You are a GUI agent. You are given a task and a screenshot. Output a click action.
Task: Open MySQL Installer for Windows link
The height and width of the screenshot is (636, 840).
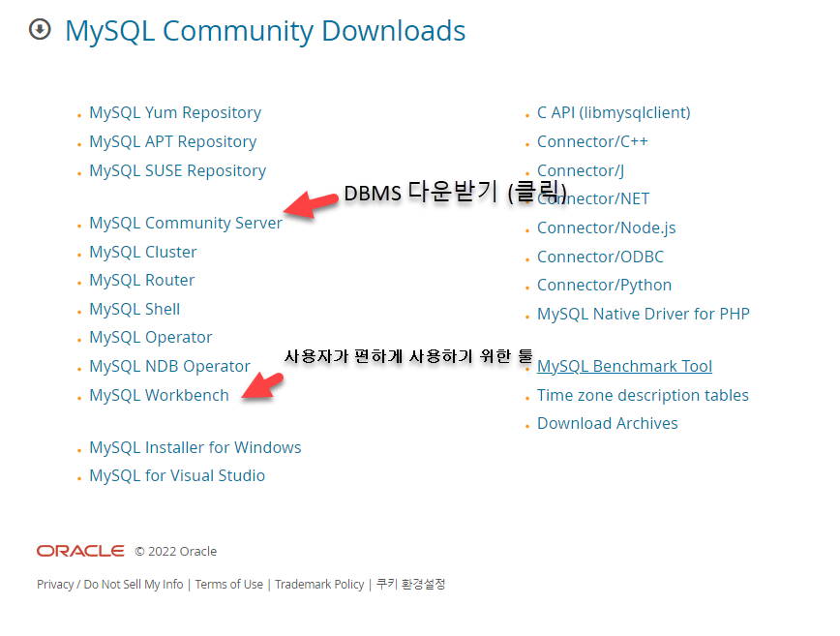195,447
